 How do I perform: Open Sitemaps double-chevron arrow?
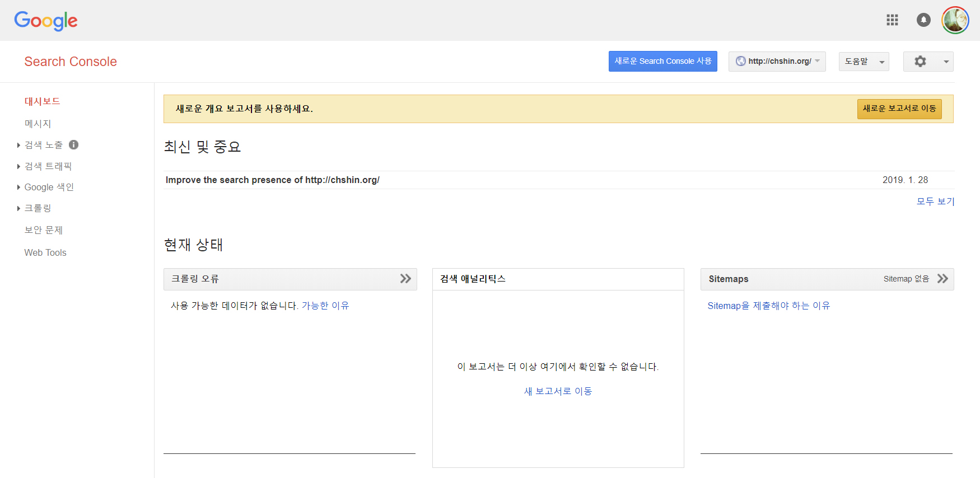(x=942, y=279)
